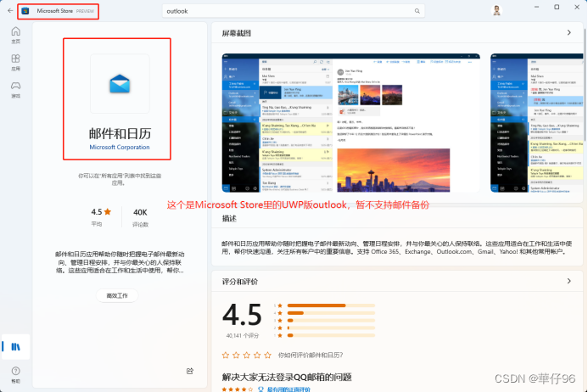Click the 1-star rating distribution bar
This screenshot has width=588, height=392.
pos(331,335)
